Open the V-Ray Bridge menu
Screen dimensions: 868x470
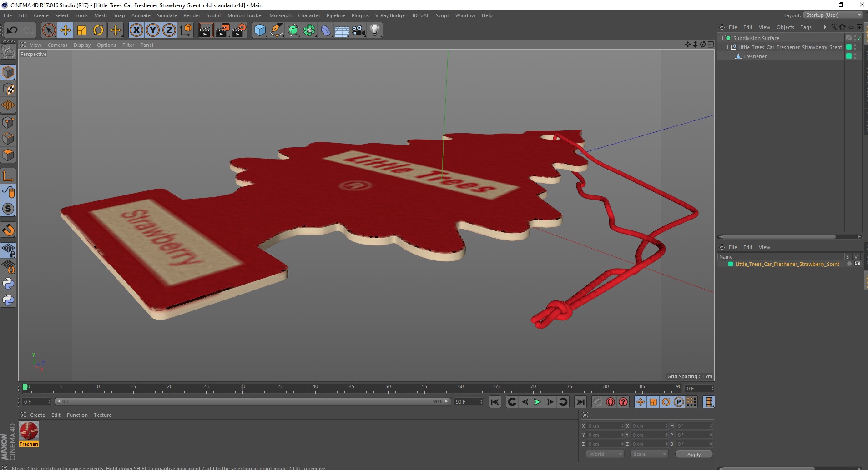(390, 15)
